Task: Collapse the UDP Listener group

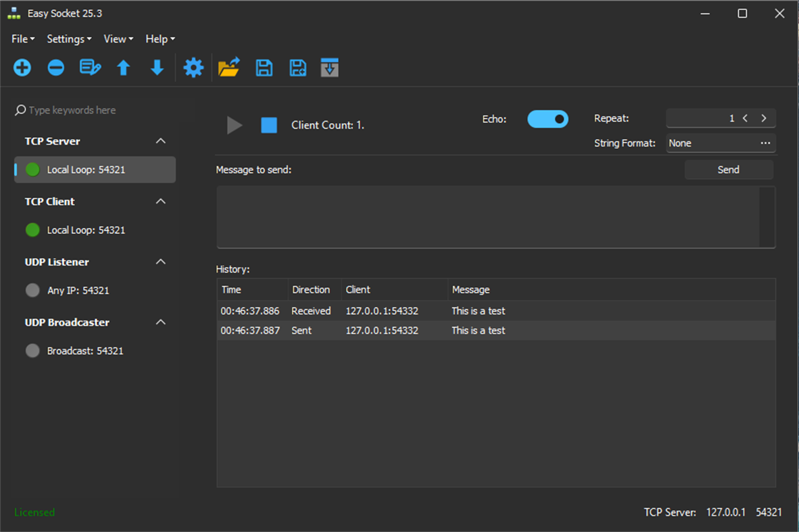Action: (160, 262)
